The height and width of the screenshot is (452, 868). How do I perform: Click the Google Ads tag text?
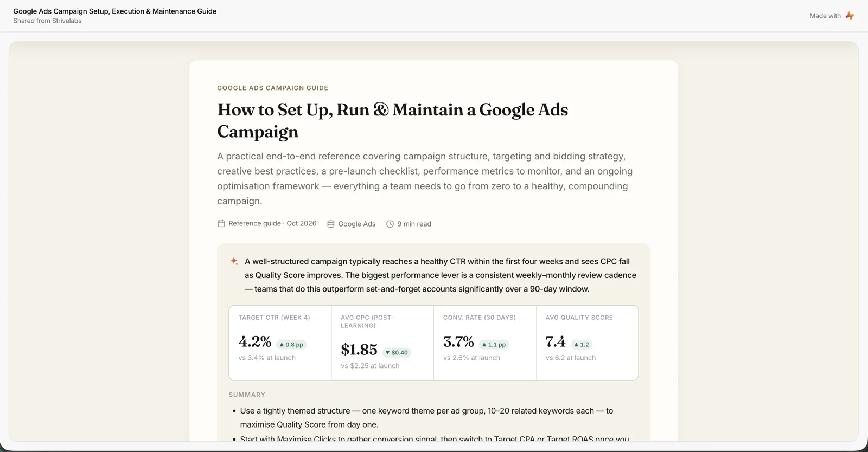tap(357, 224)
